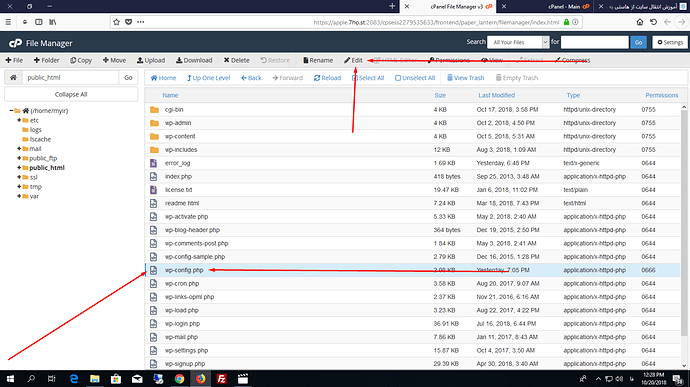Select the error_log file icon

coord(153,163)
